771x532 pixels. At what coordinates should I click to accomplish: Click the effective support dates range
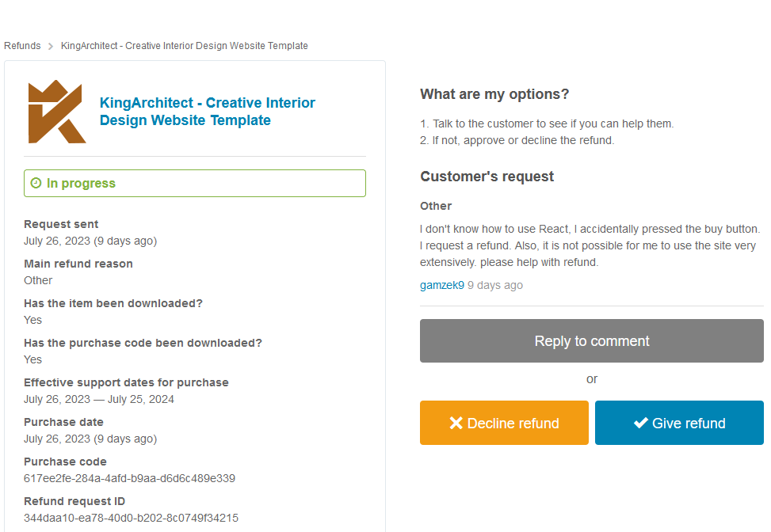pyautogui.click(x=99, y=399)
